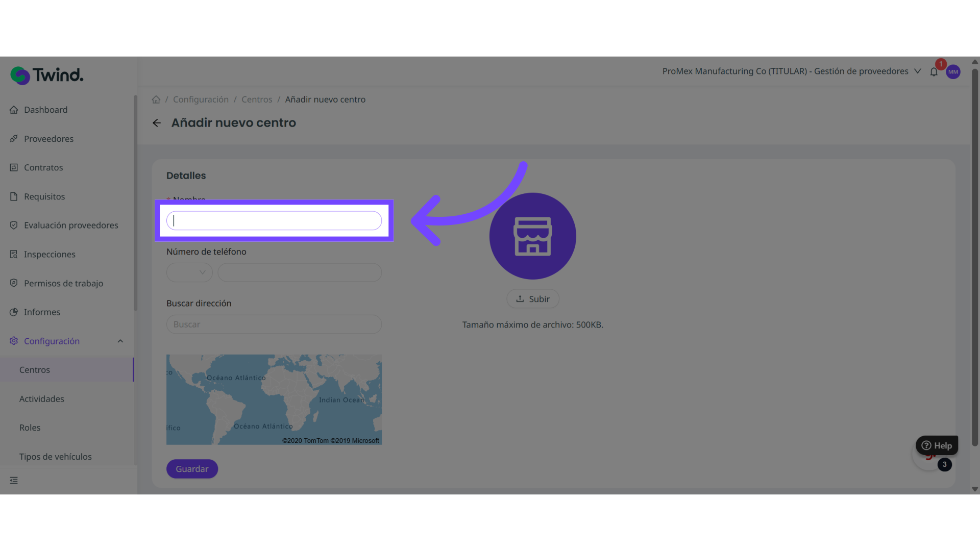Collapse the Configuración menu chevron

point(120,341)
